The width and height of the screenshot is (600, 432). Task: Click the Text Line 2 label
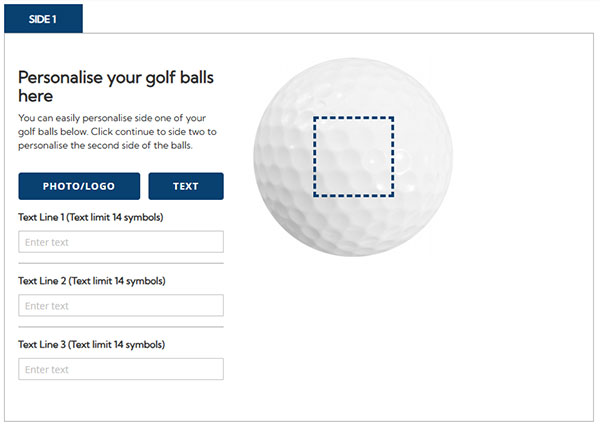pos(92,281)
